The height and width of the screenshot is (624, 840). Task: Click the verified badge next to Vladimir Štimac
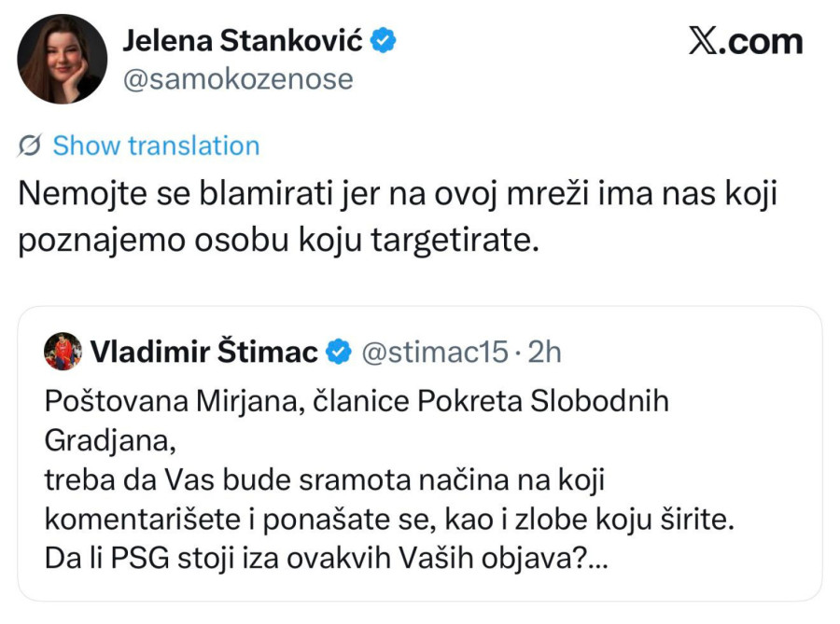point(336,352)
